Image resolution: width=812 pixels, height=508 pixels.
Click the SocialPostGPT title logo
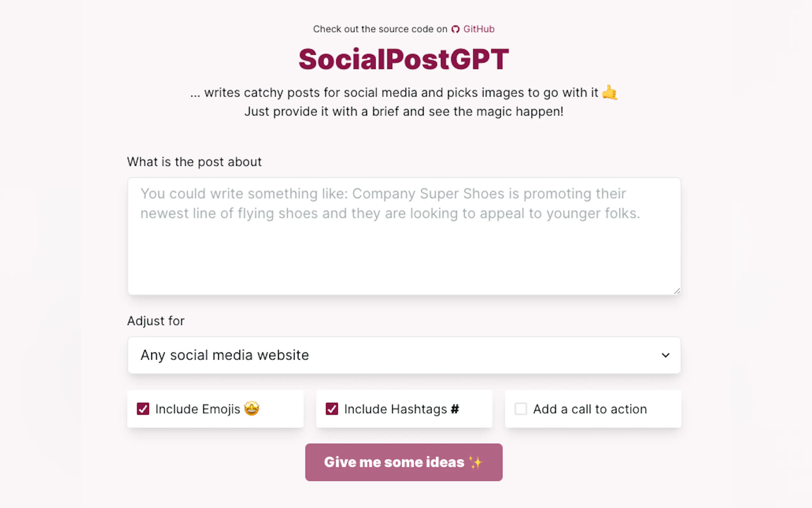click(404, 59)
